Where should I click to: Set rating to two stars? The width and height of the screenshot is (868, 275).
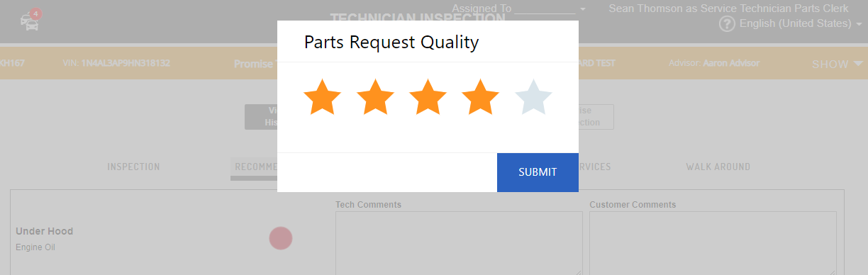pos(375,97)
